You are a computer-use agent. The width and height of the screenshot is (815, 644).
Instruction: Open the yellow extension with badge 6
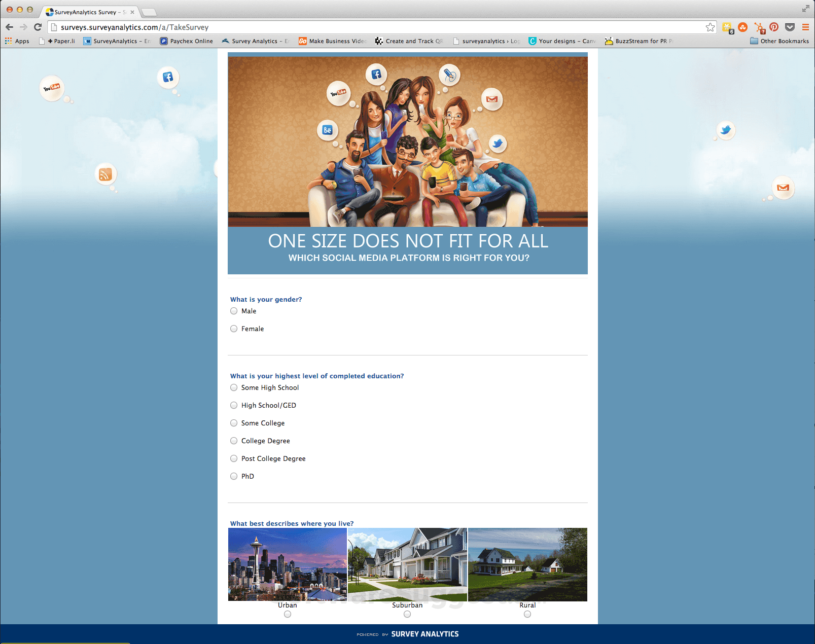pyautogui.click(x=728, y=28)
